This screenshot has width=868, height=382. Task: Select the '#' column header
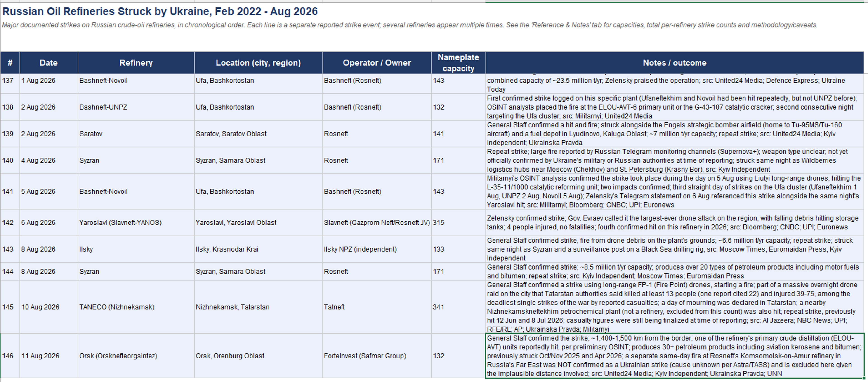[x=10, y=63]
